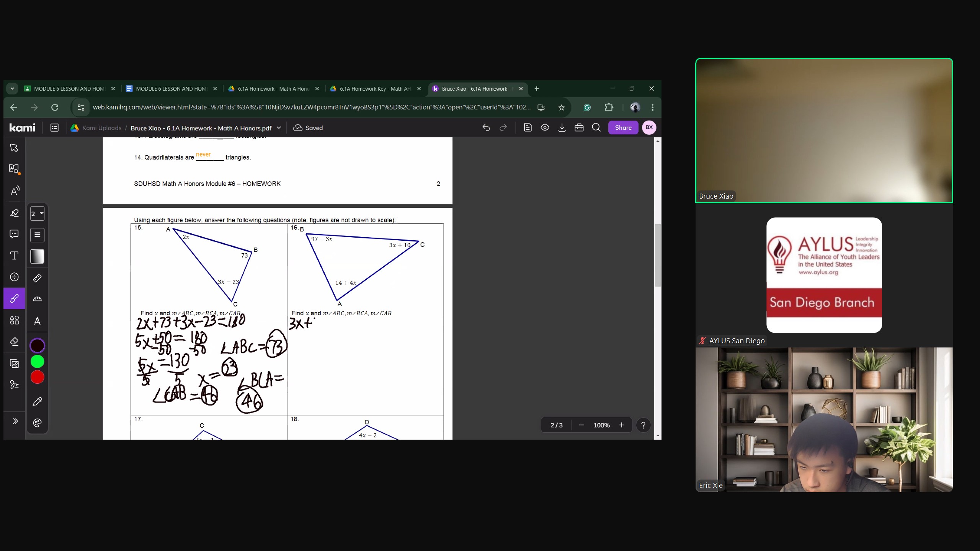Open Chrome three-dot menu

(652, 108)
